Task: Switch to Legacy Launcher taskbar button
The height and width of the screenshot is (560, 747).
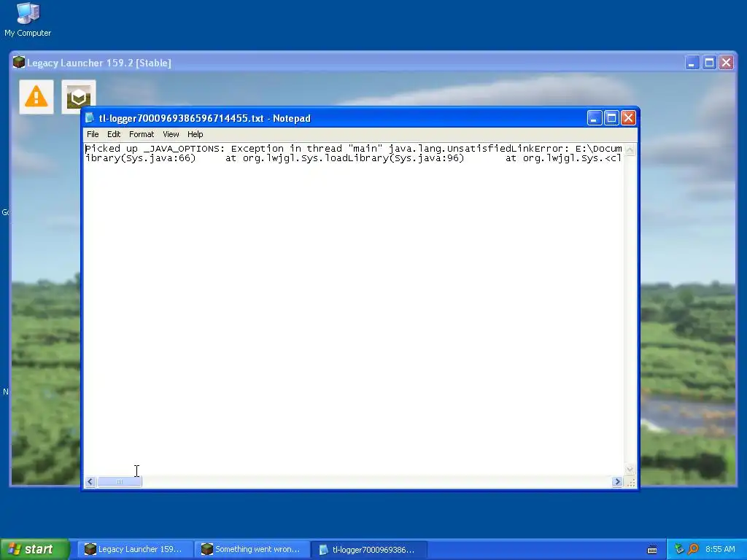Action: [135, 550]
